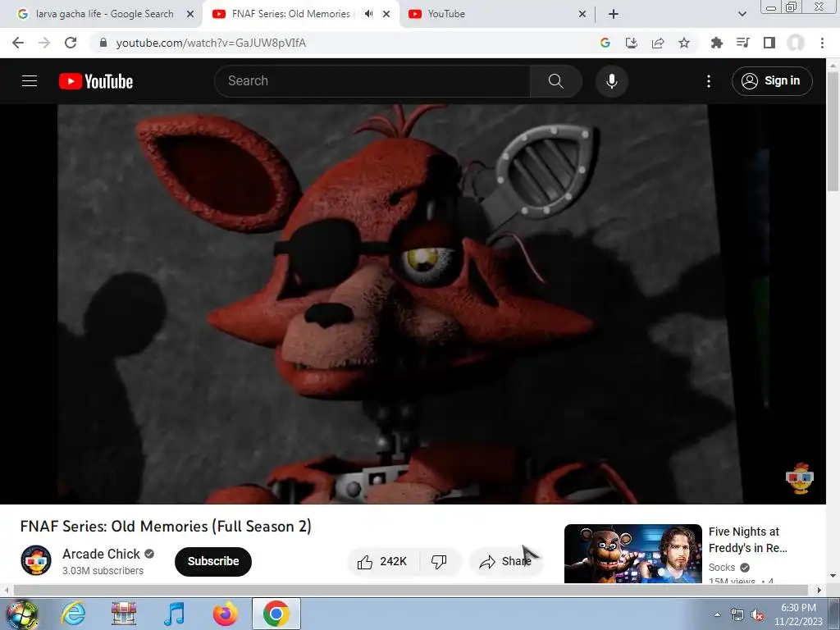Open Chrome three-dot menu
The width and height of the screenshot is (840, 630).
[x=822, y=43]
